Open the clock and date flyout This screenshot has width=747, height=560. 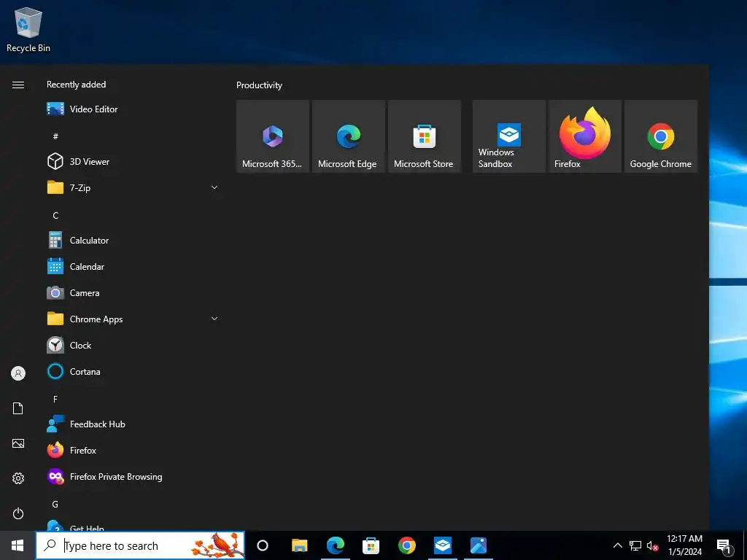pos(684,545)
